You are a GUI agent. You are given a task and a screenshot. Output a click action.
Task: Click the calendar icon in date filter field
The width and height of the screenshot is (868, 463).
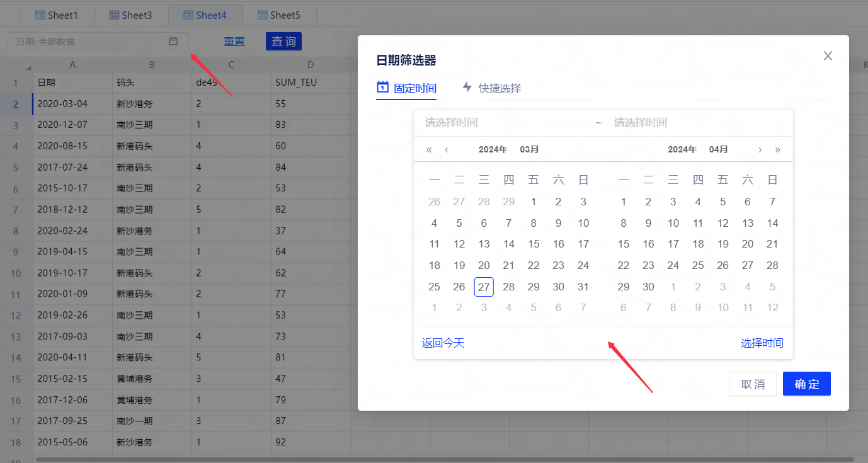[173, 42]
